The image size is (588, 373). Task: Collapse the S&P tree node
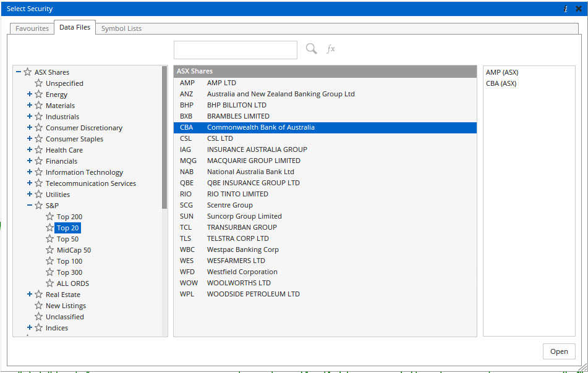pyautogui.click(x=30, y=205)
